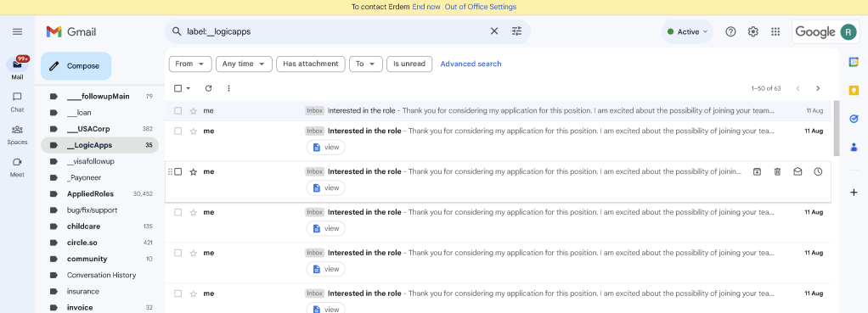Open Google Keep side panel icon

[854, 90]
